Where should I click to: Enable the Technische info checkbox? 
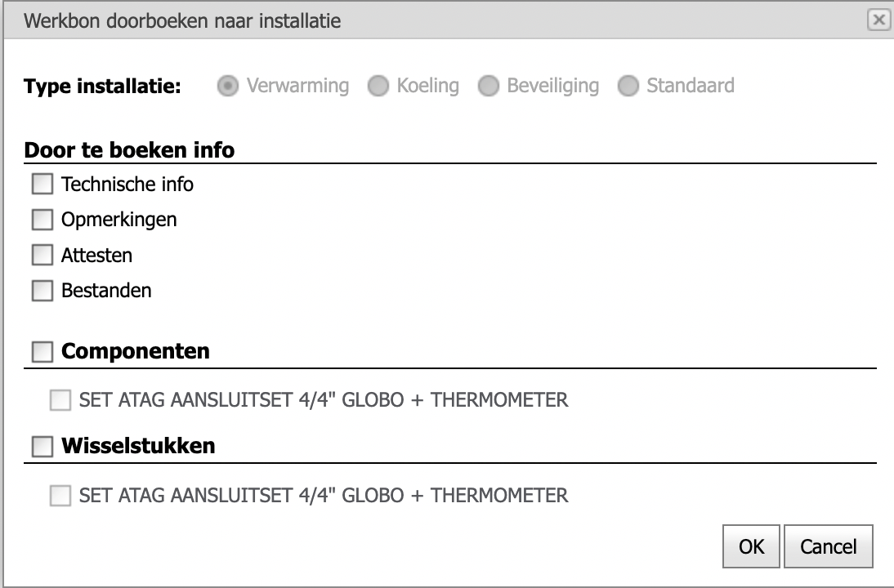pyautogui.click(x=42, y=184)
